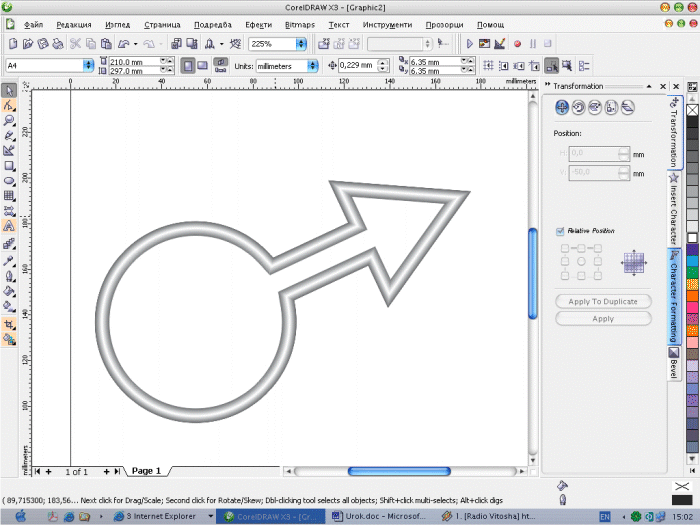Select the Interactive Blend tool
The image size is (700, 525).
9,243
